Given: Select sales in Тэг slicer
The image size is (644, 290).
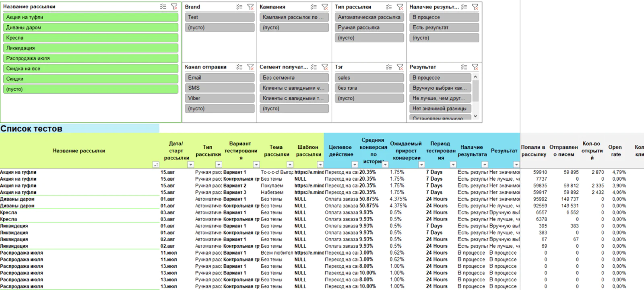Looking at the screenshot, I should 369,78.
